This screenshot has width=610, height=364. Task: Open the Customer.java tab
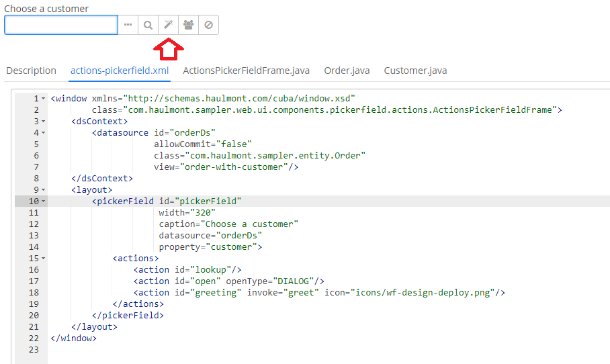(x=415, y=71)
